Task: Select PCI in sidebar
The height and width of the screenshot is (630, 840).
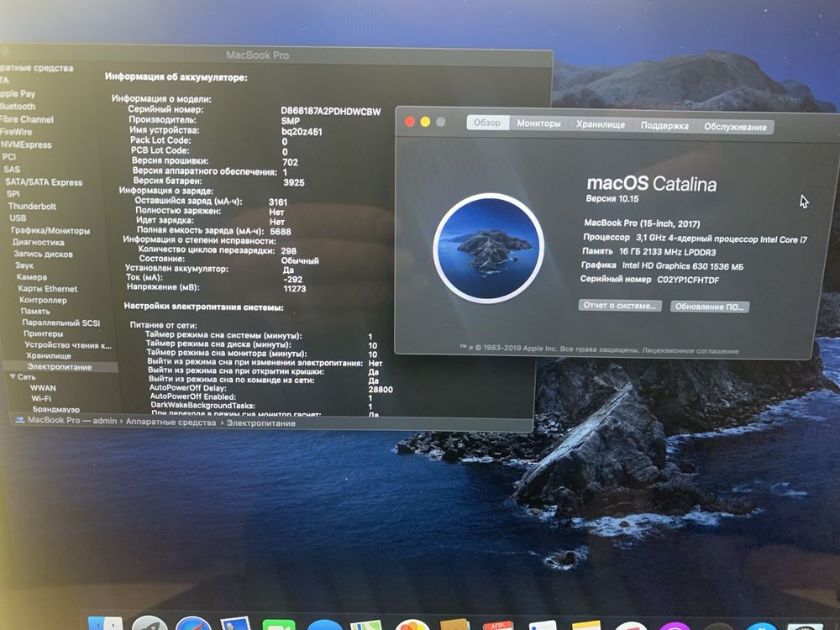Action: [9, 156]
